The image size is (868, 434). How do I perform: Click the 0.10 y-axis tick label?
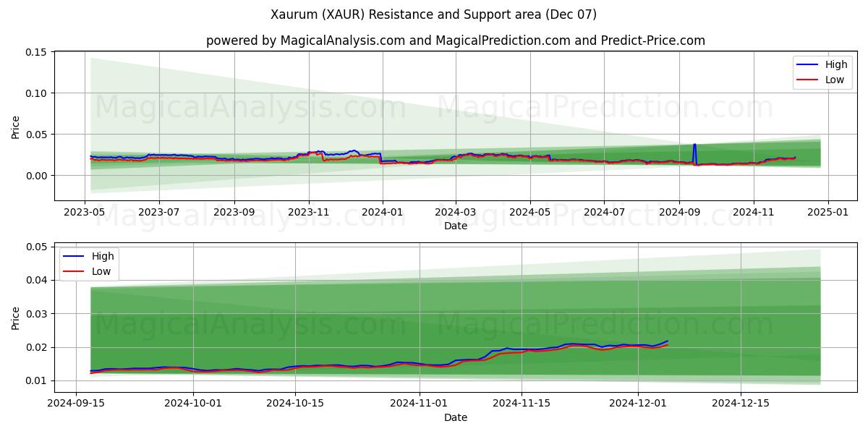[36, 93]
